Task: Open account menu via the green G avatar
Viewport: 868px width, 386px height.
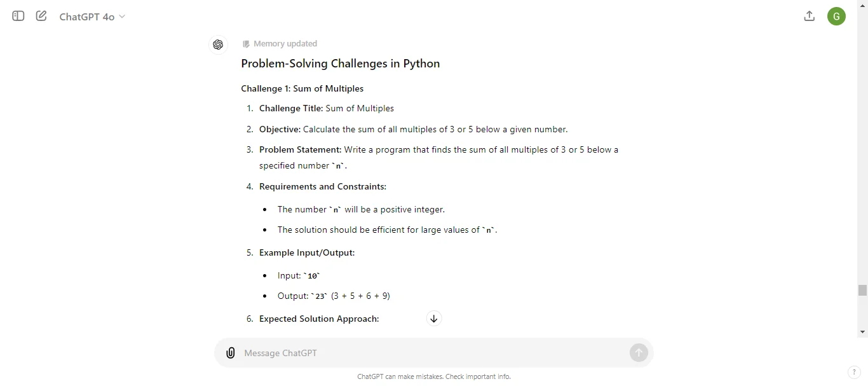Action: tap(836, 16)
